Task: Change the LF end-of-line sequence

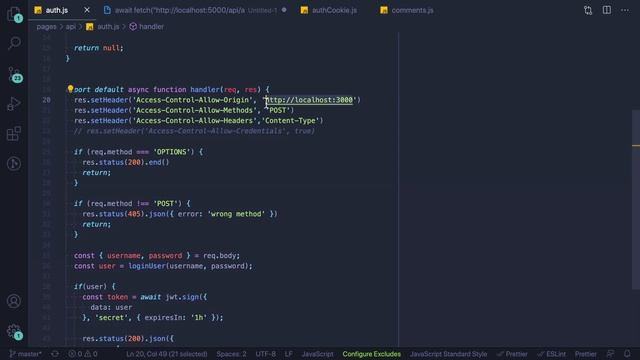Action: pos(289,354)
